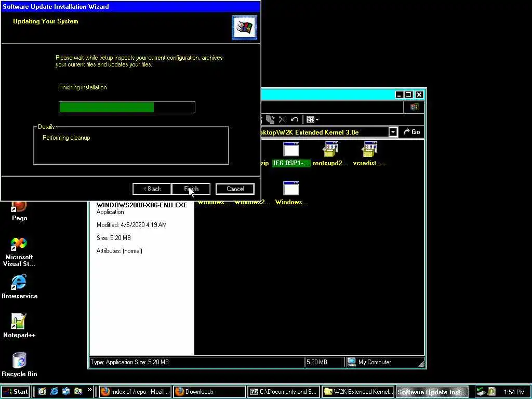The width and height of the screenshot is (532, 399).
Task: Open the IE6.0SP1 file icon in Explorer
Action: [291, 150]
